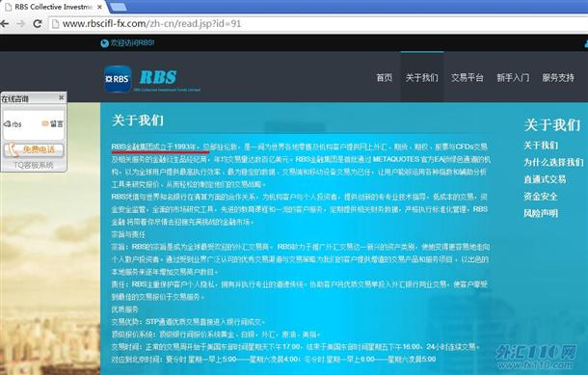588x375 pixels.
Task: Click the RBS blue logo icon
Action: pyautogui.click(x=118, y=79)
